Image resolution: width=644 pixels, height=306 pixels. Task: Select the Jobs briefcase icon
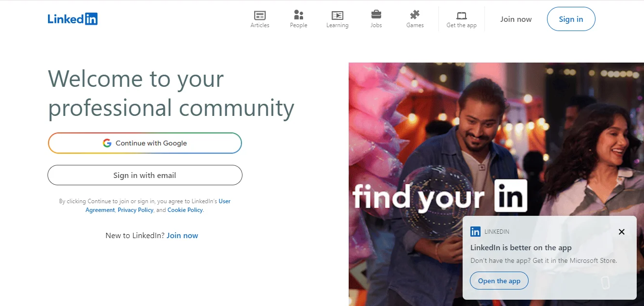tap(376, 15)
